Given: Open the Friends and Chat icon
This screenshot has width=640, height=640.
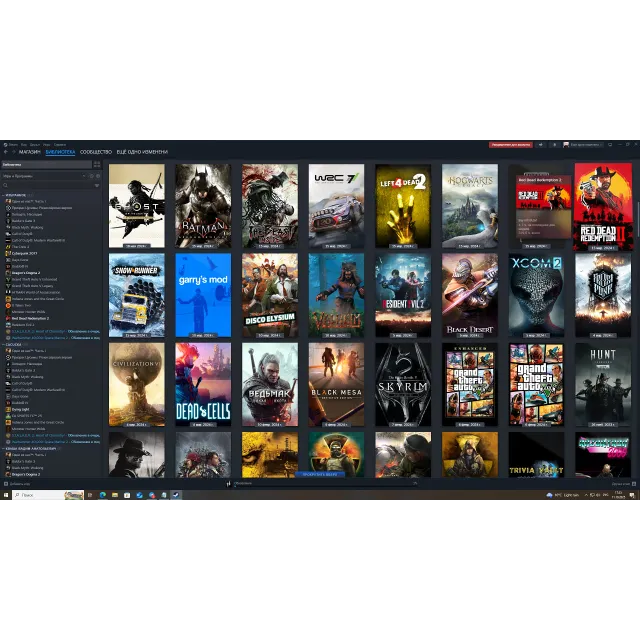Looking at the screenshot, I should (634, 484).
